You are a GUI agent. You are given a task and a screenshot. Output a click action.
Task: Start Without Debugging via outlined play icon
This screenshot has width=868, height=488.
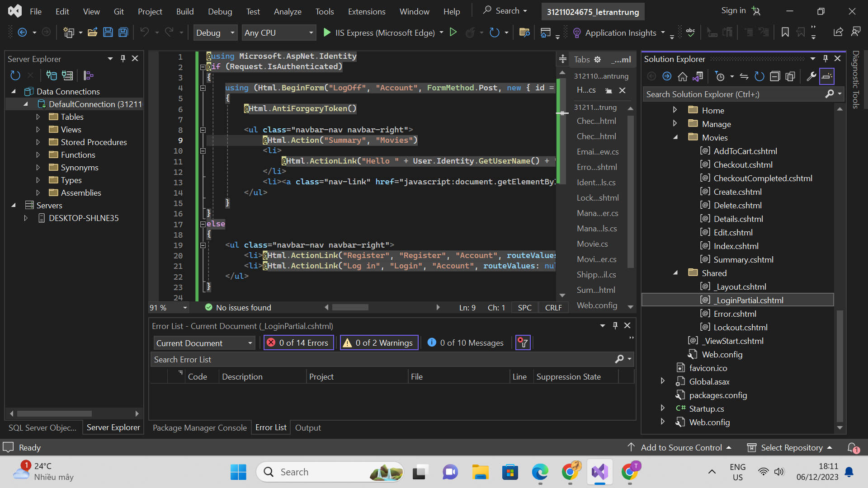[x=453, y=33]
